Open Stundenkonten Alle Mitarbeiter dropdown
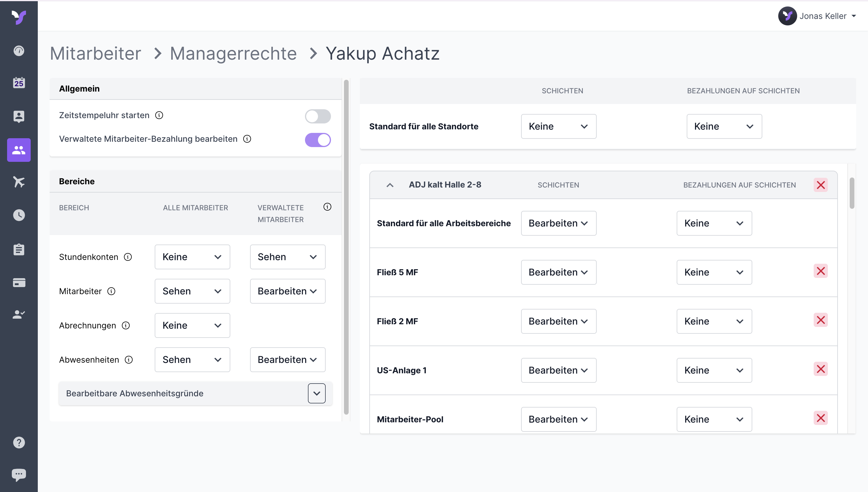 click(x=192, y=257)
